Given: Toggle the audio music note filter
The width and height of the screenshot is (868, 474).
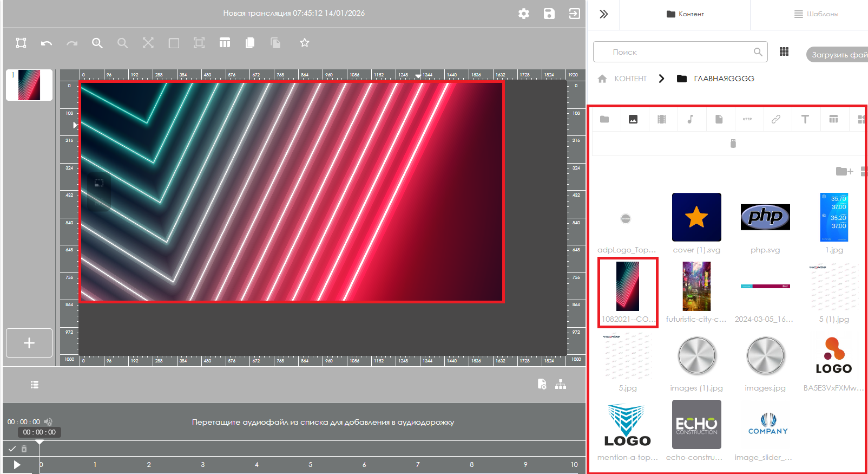Looking at the screenshot, I should (x=690, y=119).
